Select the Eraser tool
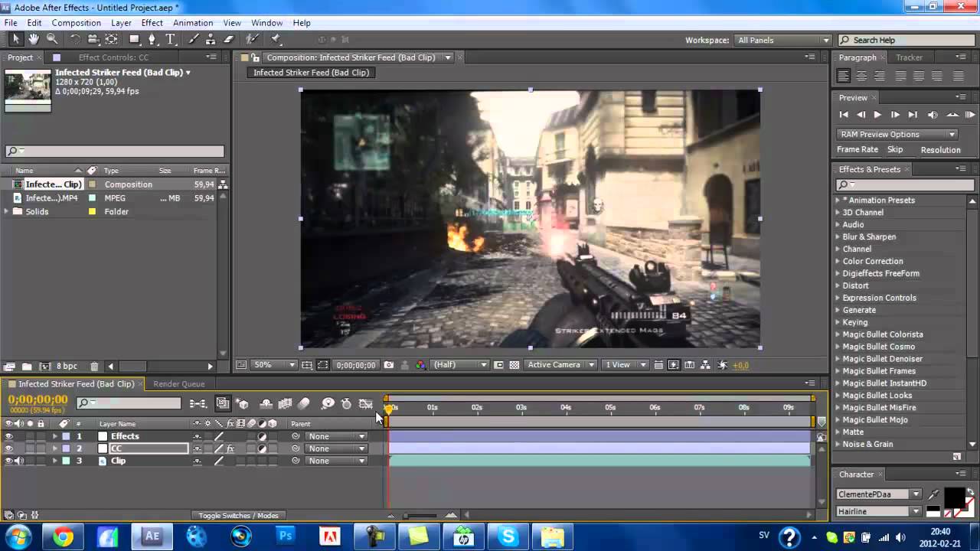The height and width of the screenshot is (551, 980). 228,40
